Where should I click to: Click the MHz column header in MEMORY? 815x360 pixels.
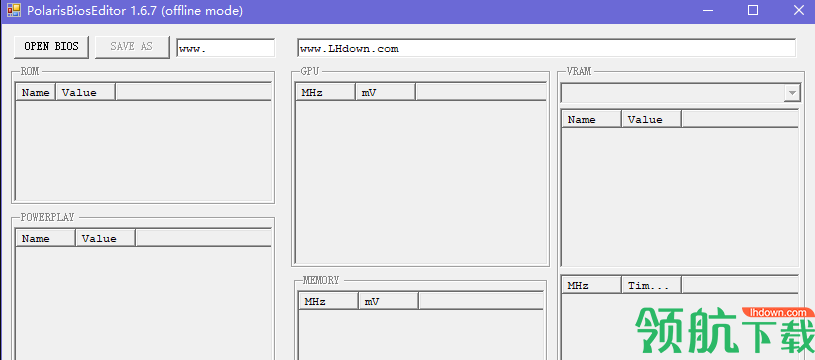tap(328, 301)
